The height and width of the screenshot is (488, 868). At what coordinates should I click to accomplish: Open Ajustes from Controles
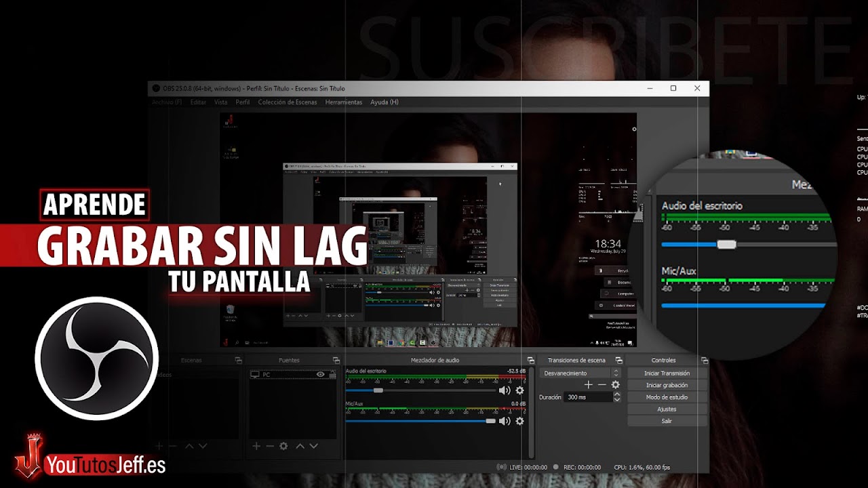pos(667,409)
